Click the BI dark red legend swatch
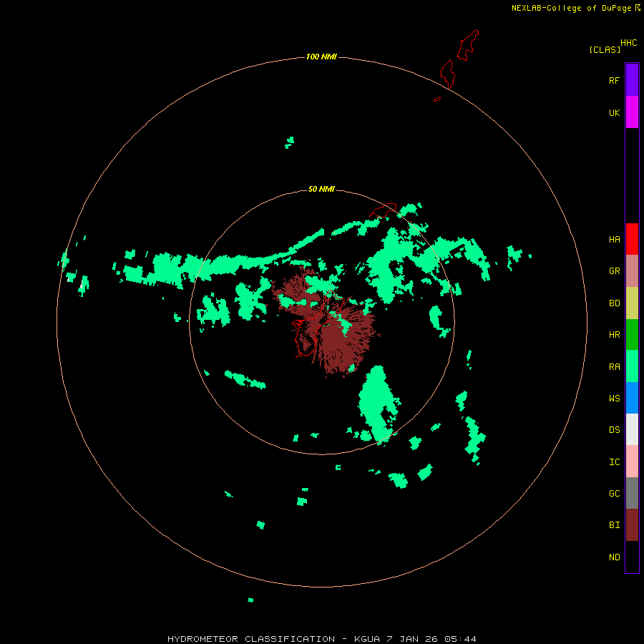This screenshot has width=644, height=644. pos(632,525)
